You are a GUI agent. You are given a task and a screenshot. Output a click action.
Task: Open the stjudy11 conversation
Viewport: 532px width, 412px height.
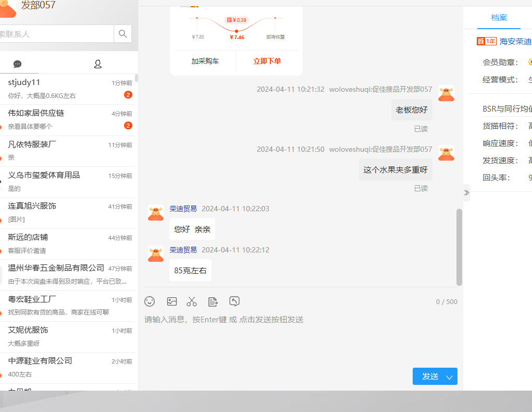[68, 89]
